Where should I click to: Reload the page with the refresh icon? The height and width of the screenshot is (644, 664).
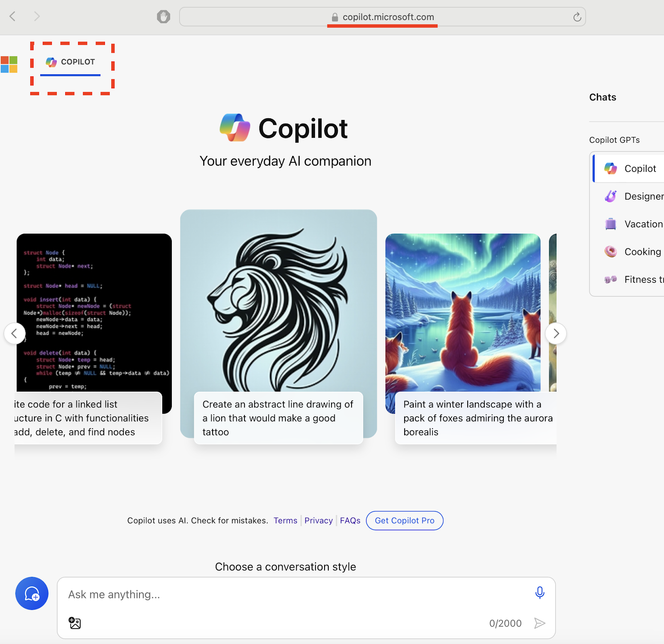click(x=577, y=17)
